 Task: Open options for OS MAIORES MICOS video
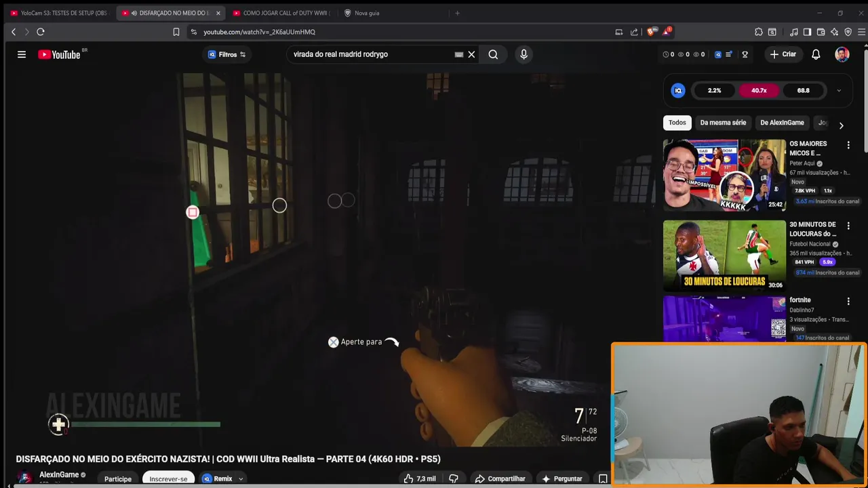[848, 145]
